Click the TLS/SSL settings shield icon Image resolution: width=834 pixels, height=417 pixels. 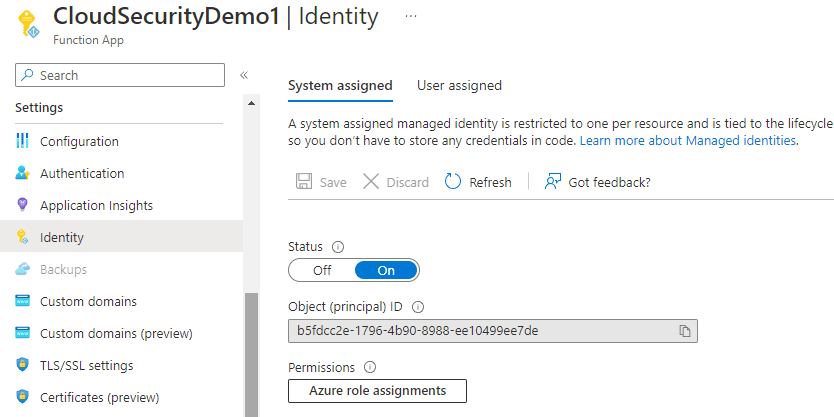pos(22,365)
